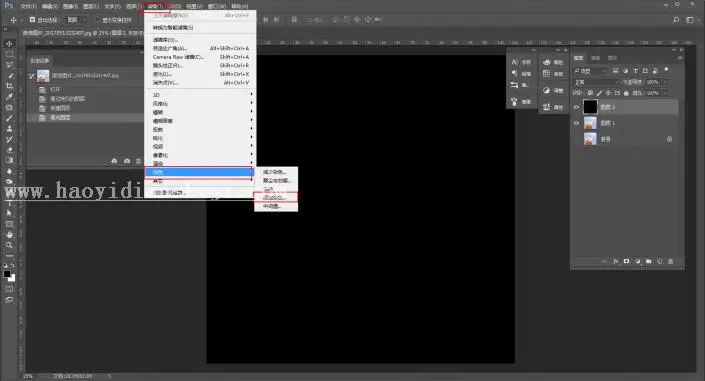Select the Clone Stamp tool
The image size is (705, 381).
(x=9, y=129)
